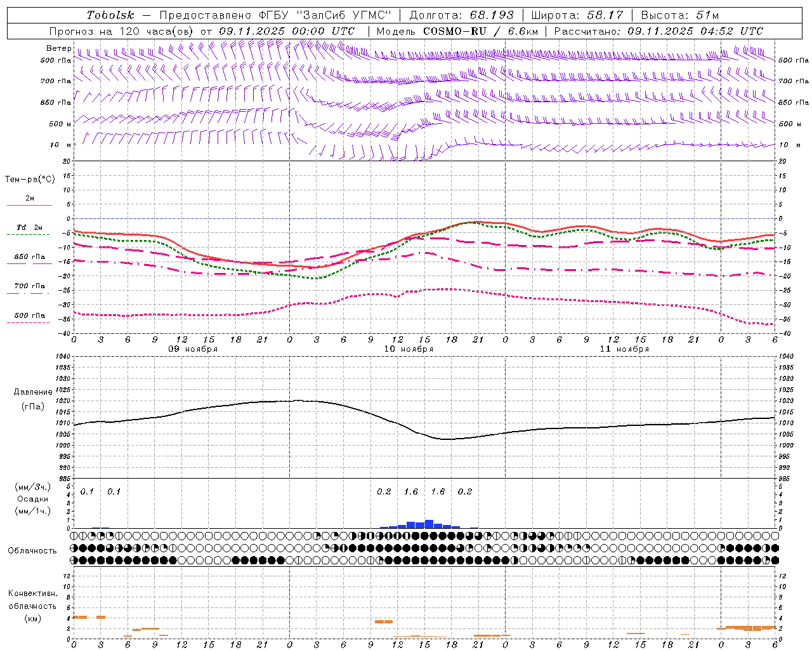Click the "10 ноября" date label

coord(409,349)
